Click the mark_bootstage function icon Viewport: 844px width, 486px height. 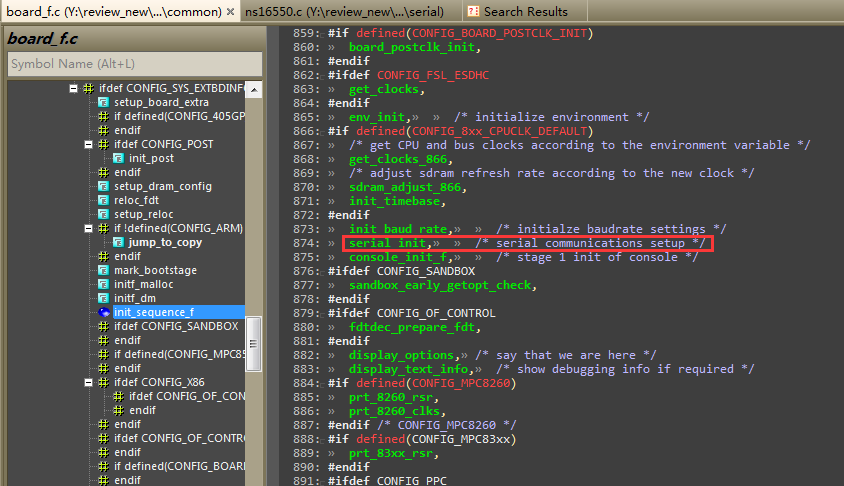(103, 270)
